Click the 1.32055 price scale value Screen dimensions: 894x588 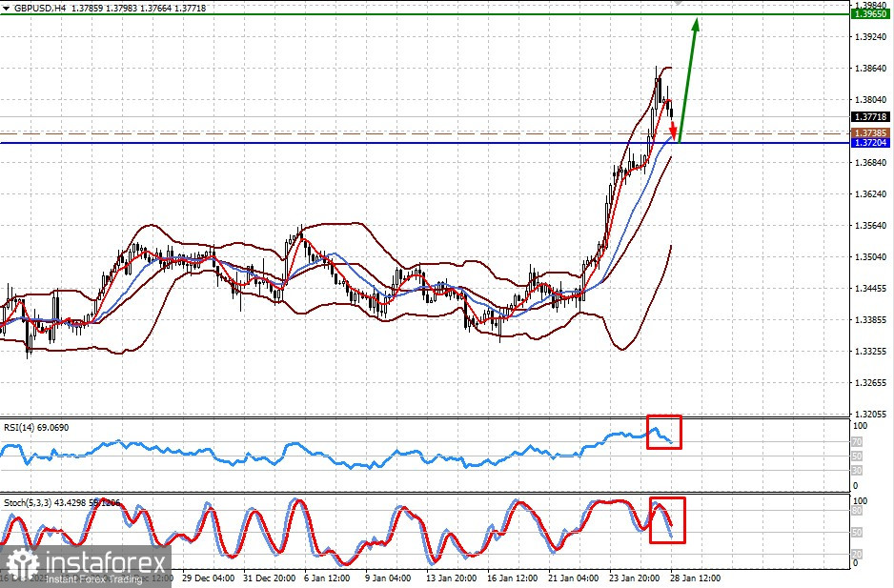(870, 414)
